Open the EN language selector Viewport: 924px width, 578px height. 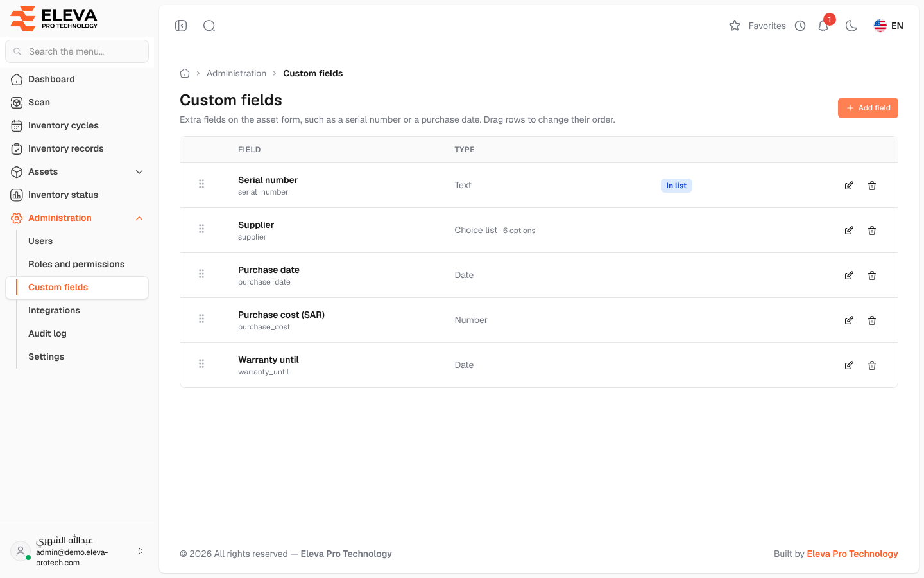click(889, 26)
